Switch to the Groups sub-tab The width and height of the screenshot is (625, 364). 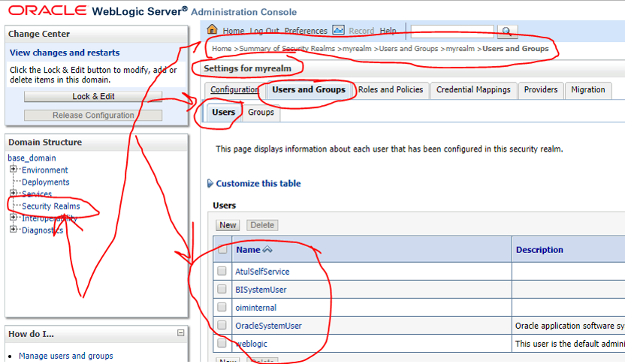261,113
